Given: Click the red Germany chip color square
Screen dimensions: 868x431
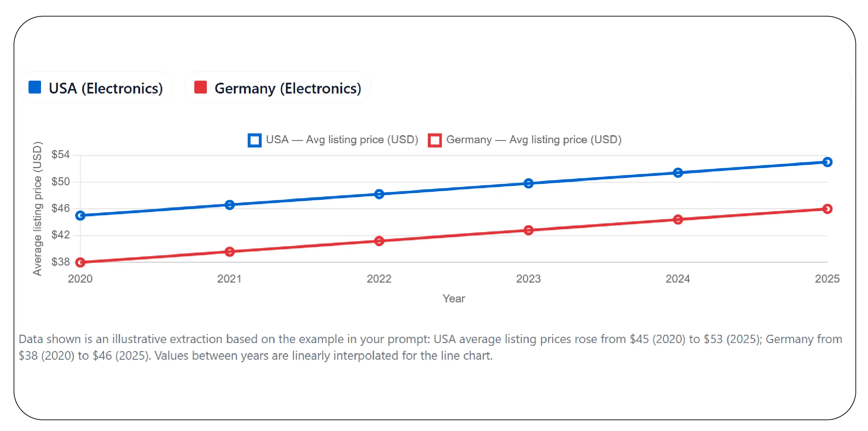Looking at the screenshot, I should pos(201,87).
